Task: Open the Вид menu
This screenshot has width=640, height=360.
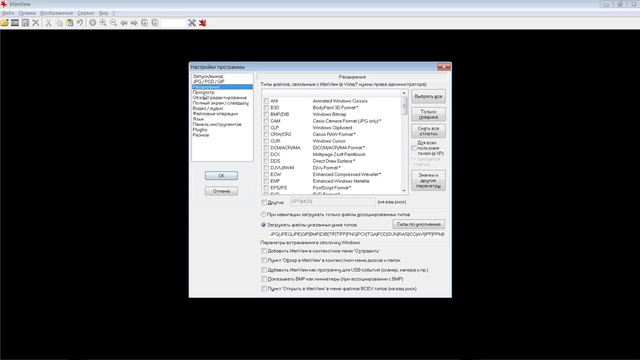Action: (103, 13)
